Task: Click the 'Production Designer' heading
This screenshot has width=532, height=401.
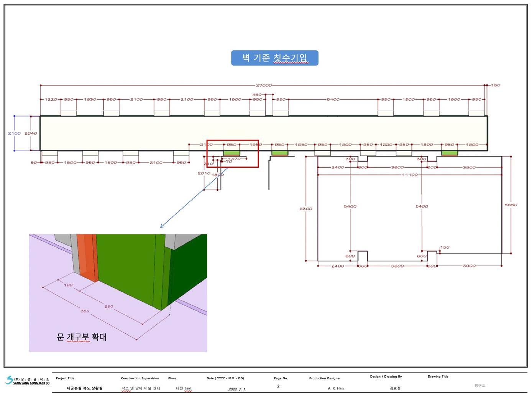Action: pyautogui.click(x=325, y=378)
